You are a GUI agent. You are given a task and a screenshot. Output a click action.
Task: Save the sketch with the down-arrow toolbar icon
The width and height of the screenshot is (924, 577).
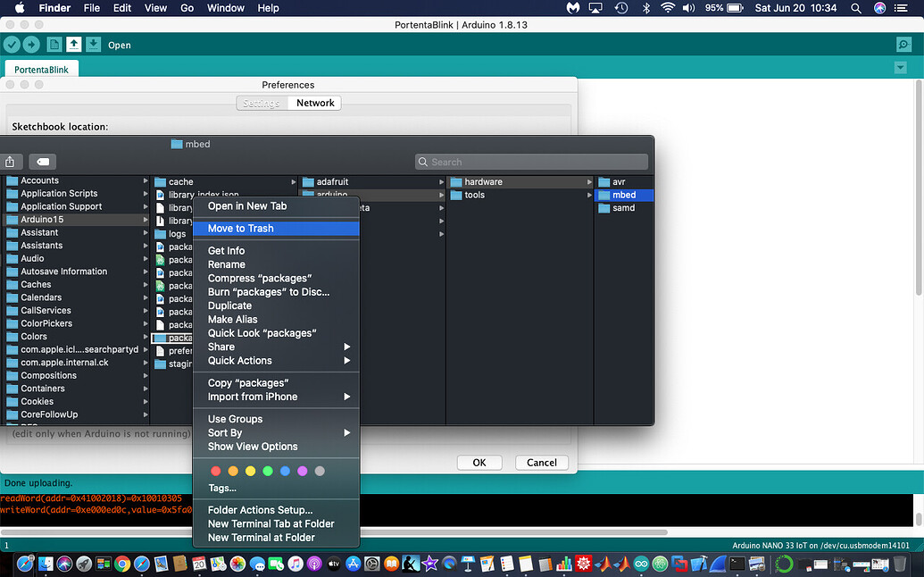(x=94, y=43)
